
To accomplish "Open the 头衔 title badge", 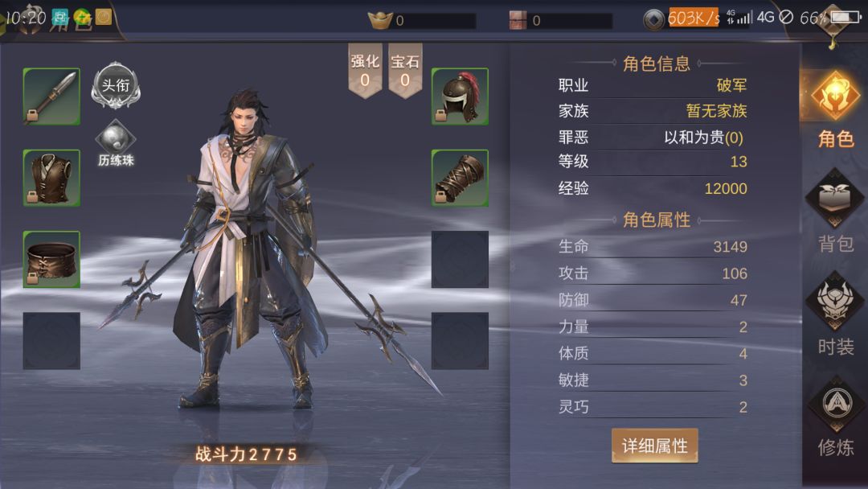I will 116,85.
